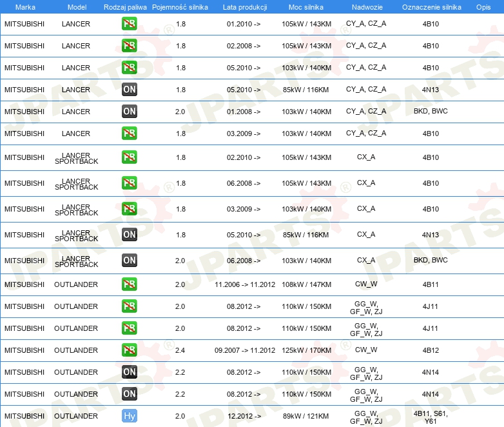
Task: Click ON diesel icon for Lancer 2.0 BKD, BWC
Action: point(130,112)
